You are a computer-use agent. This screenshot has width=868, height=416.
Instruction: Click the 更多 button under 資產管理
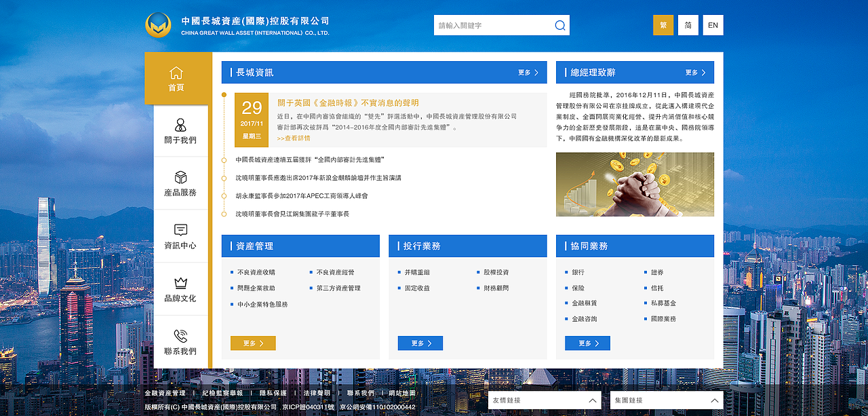[253, 343]
